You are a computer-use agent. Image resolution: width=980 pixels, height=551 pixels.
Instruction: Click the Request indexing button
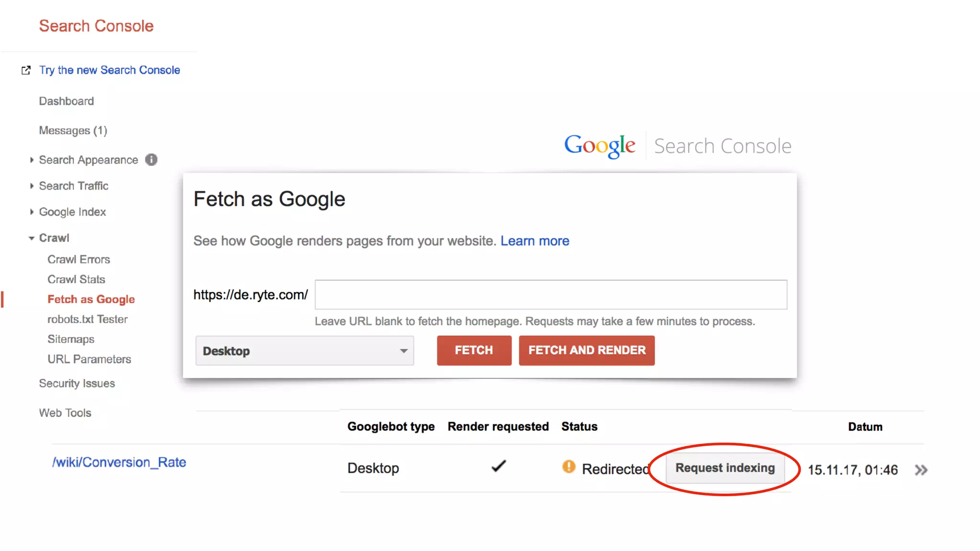[724, 468]
